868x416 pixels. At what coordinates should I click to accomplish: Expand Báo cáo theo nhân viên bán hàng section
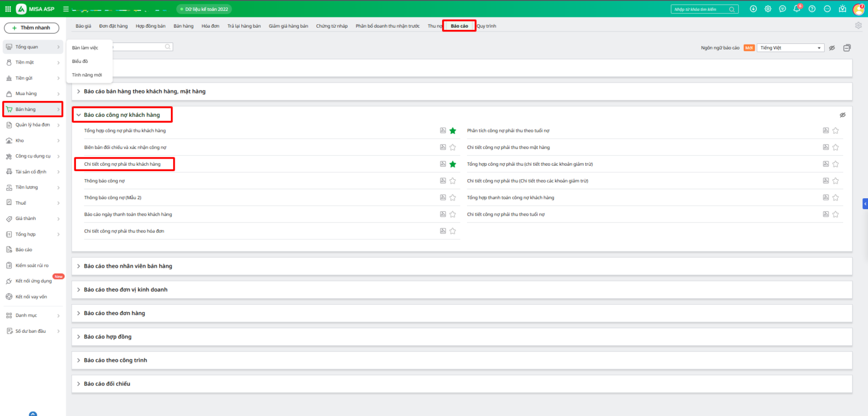tap(128, 266)
